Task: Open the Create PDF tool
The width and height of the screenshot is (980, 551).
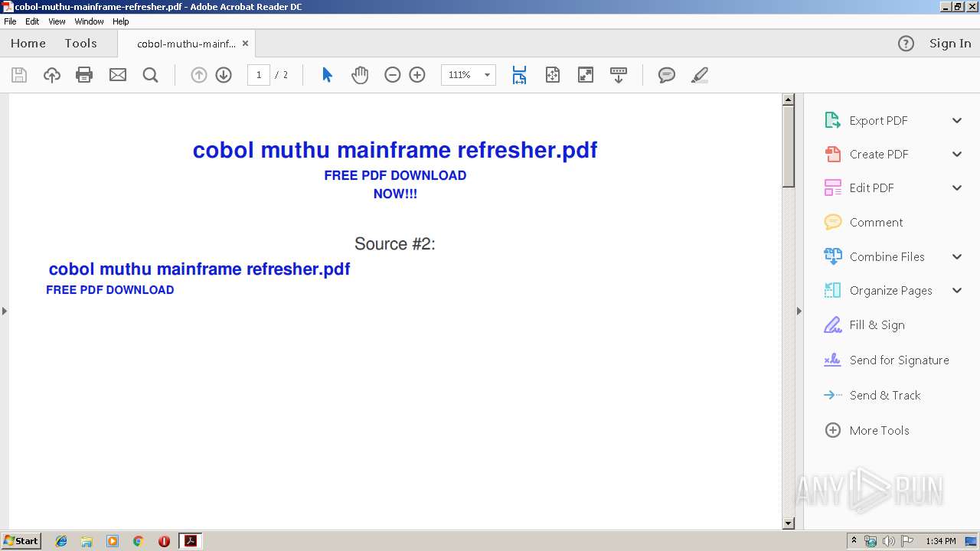Action: tap(879, 154)
